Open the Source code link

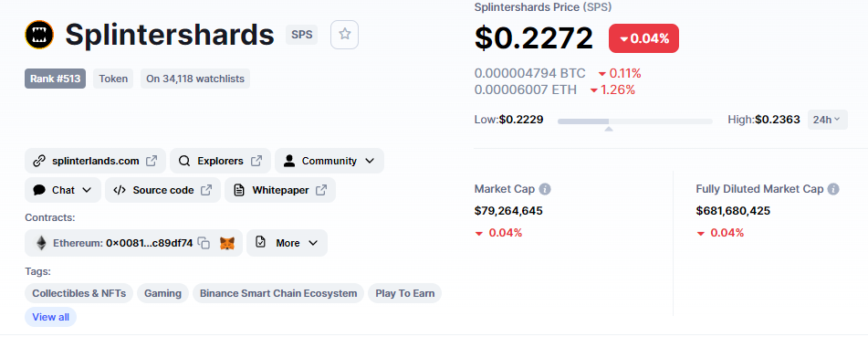(162, 190)
